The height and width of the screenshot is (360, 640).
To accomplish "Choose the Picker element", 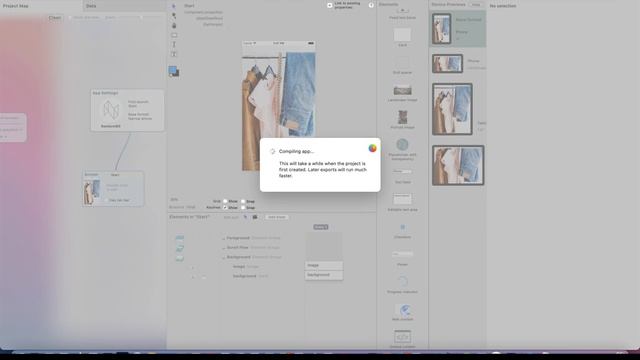I will pos(402,258).
